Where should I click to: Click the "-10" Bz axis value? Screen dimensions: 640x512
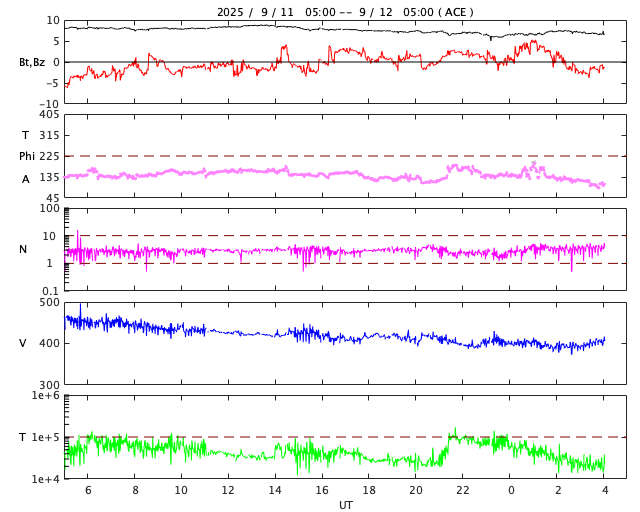(49, 104)
